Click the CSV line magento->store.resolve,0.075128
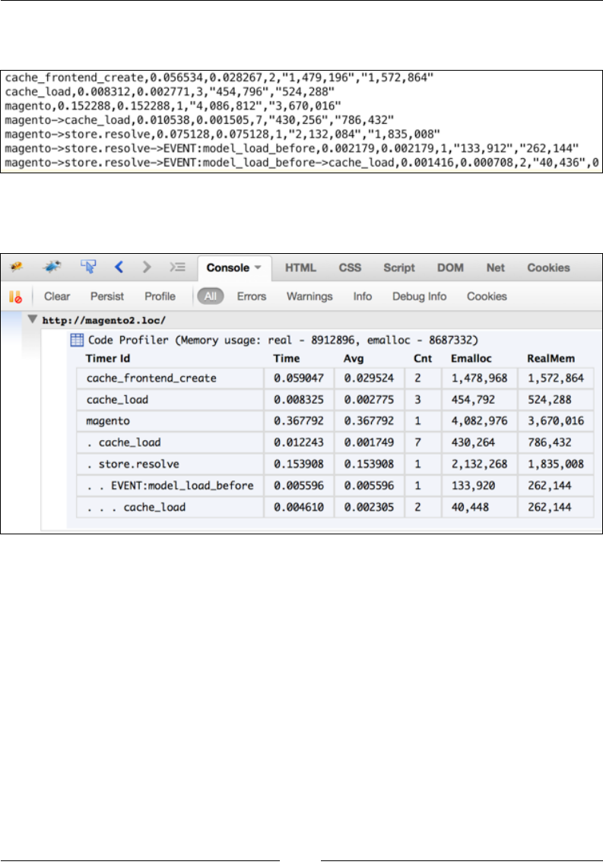This screenshot has height=868, width=603. coord(223,135)
